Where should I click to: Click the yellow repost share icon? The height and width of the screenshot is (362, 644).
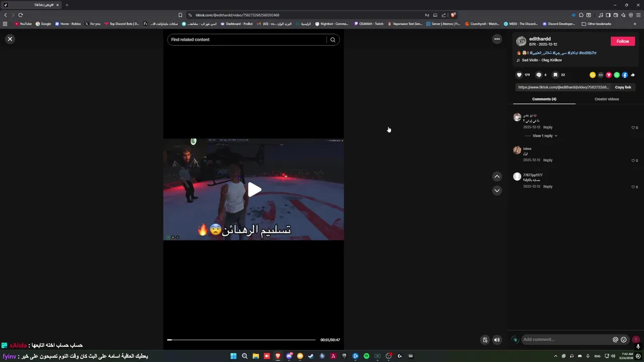coord(593,75)
